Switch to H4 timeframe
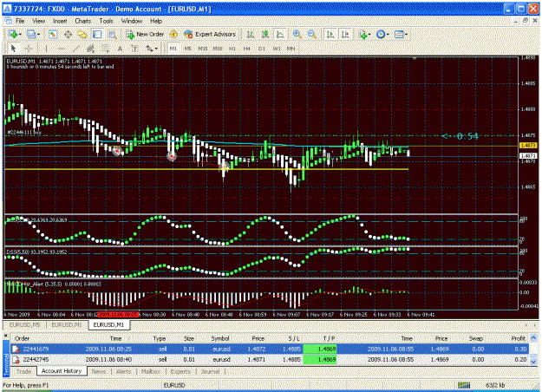Viewport: 542px width, 392px height. 247,49
